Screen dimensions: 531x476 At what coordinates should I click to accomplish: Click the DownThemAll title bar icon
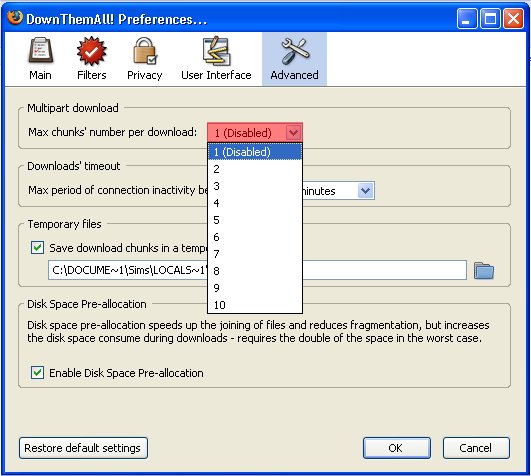[15, 18]
